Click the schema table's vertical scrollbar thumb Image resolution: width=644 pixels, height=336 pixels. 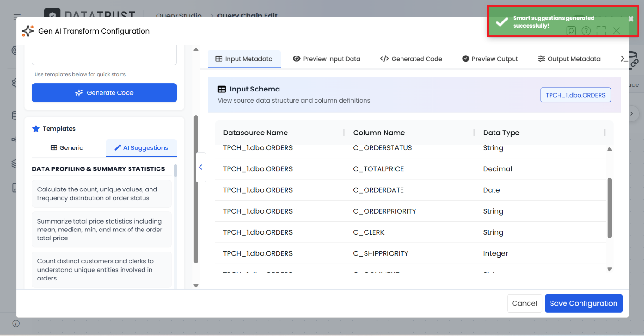(x=609, y=208)
